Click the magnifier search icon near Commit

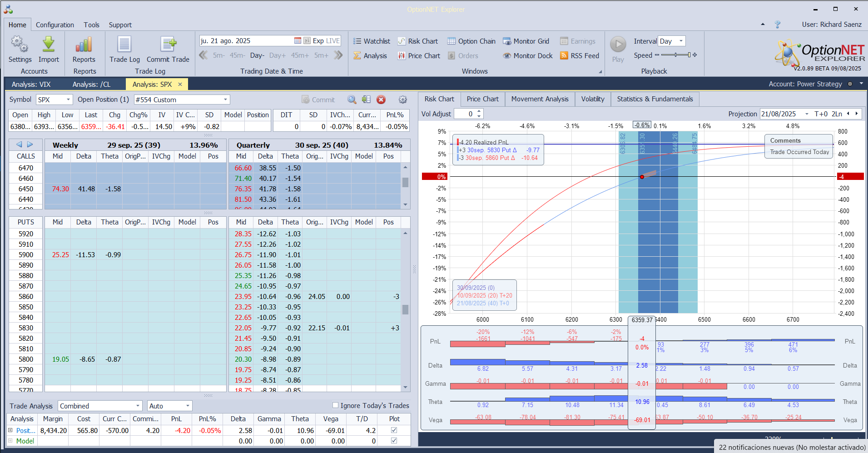pos(352,100)
